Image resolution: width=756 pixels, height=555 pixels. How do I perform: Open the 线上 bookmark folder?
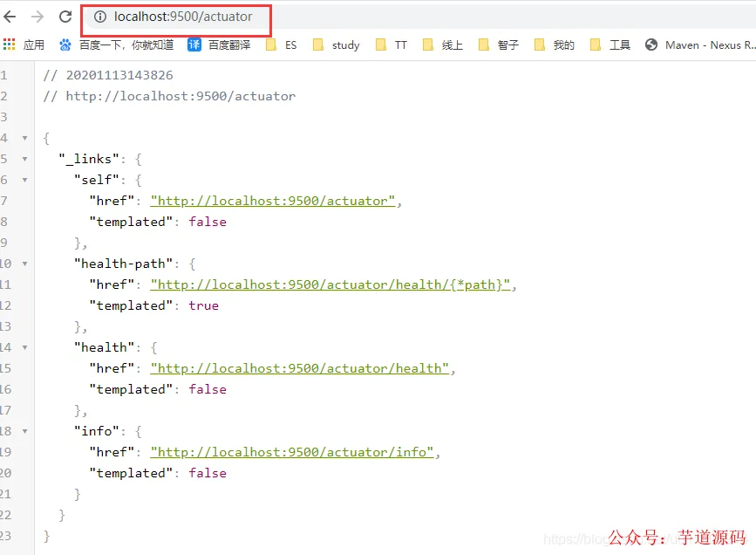(443, 45)
